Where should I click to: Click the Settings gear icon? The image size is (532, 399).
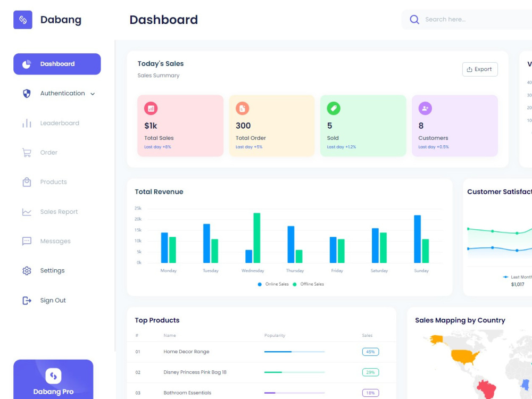(x=27, y=271)
